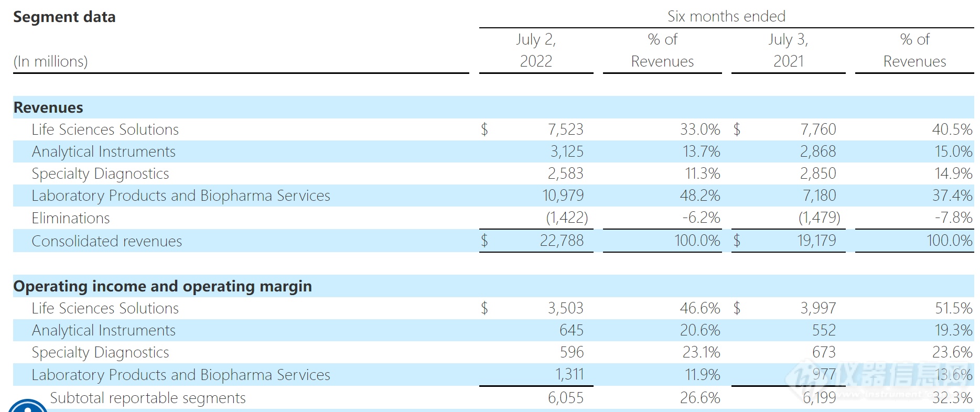Select the 'Consolidated revenues' row label
Image resolution: width=980 pixels, height=412 pixels.
pyautogui.click(x=106, y=241)
